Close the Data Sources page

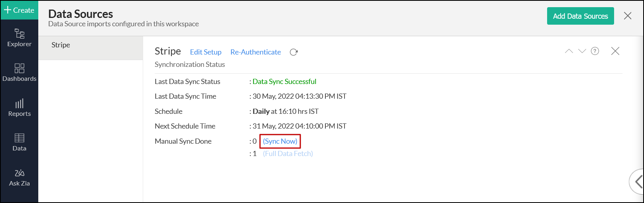click(628, 16)
